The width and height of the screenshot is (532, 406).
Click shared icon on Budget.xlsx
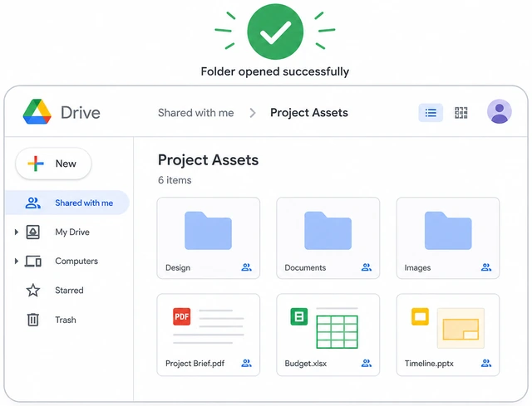[x=366, y=364]
